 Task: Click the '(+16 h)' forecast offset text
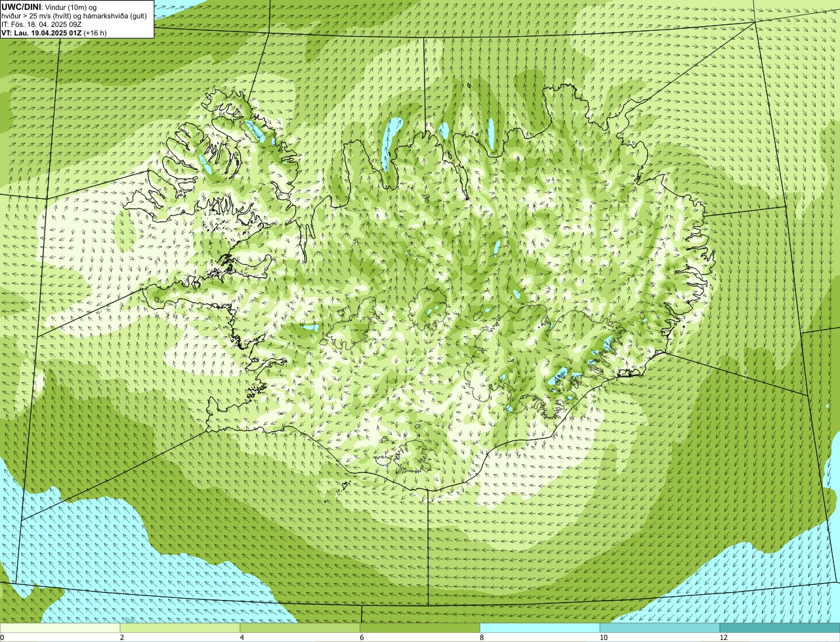pos(95,32)
